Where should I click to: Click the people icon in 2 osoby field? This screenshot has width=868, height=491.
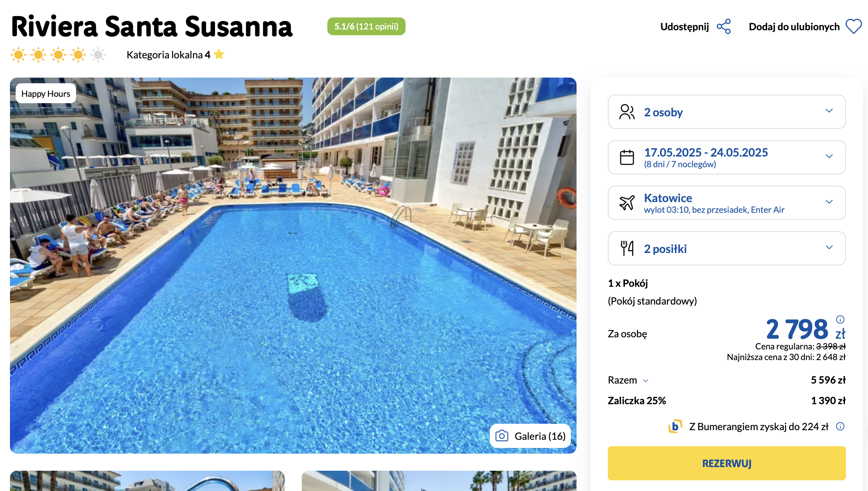627,112
